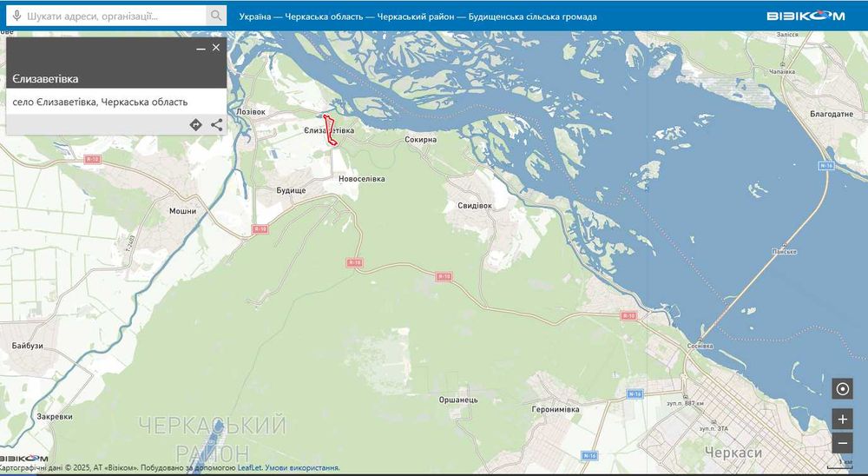Click the Будище map label
Viewport: 868px width, 476px height.
(291, 190)
